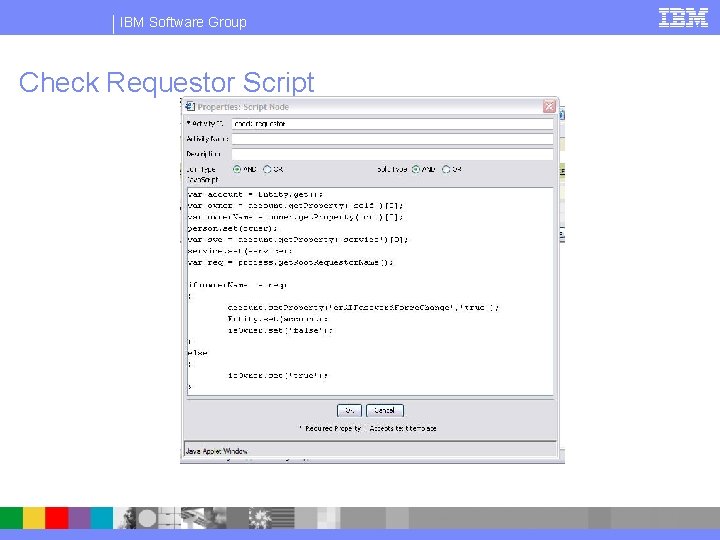Click 'var req' getRootRequesterName line
Image resolution: width=720 pixels, height=540 pixels.
pyautogui.click(x=290, y=262)
